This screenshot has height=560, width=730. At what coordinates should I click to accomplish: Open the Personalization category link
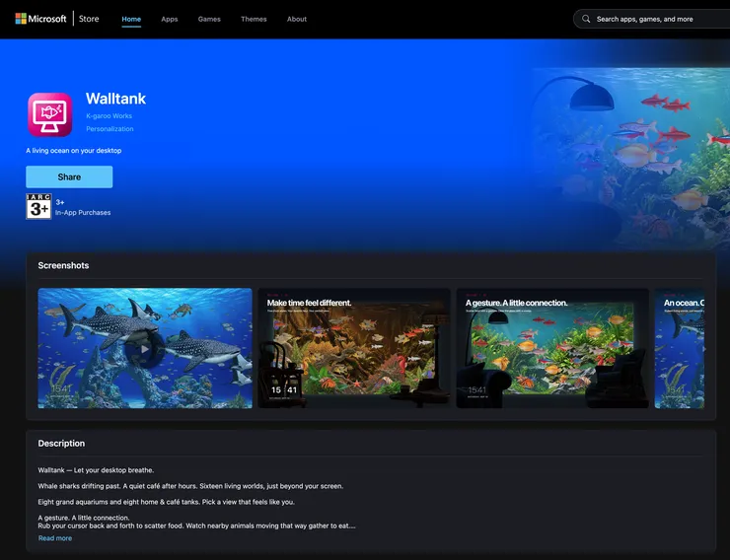point(109,129)
